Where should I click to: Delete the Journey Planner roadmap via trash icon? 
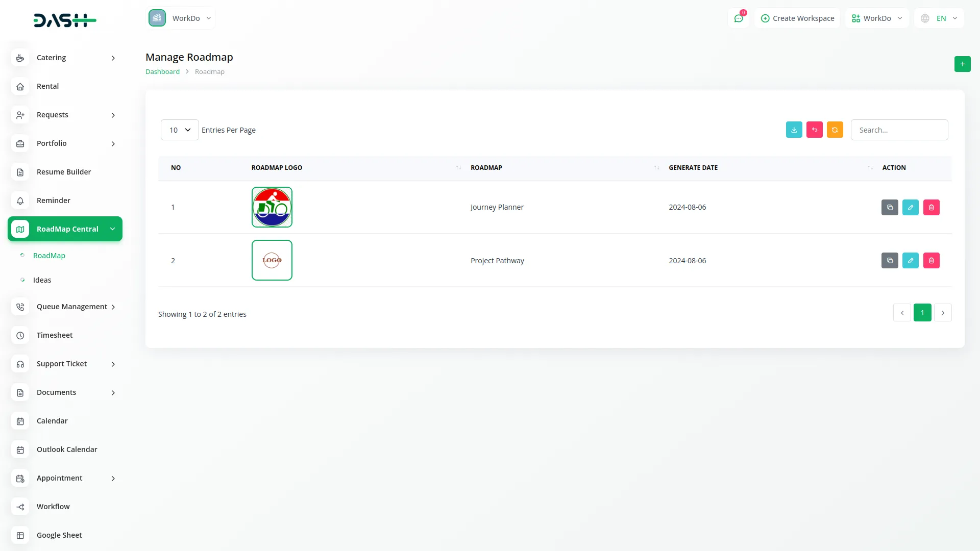pyautogui.click(x=931, y=207)
